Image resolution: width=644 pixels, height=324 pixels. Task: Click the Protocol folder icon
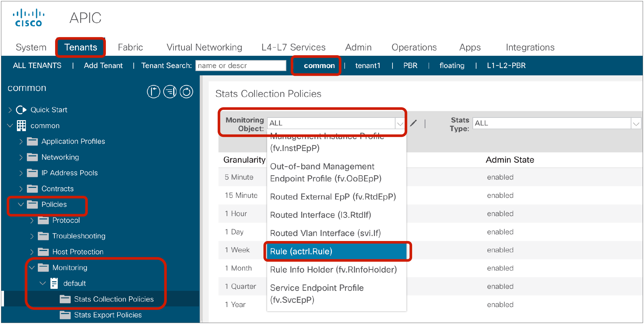[43, 220]
